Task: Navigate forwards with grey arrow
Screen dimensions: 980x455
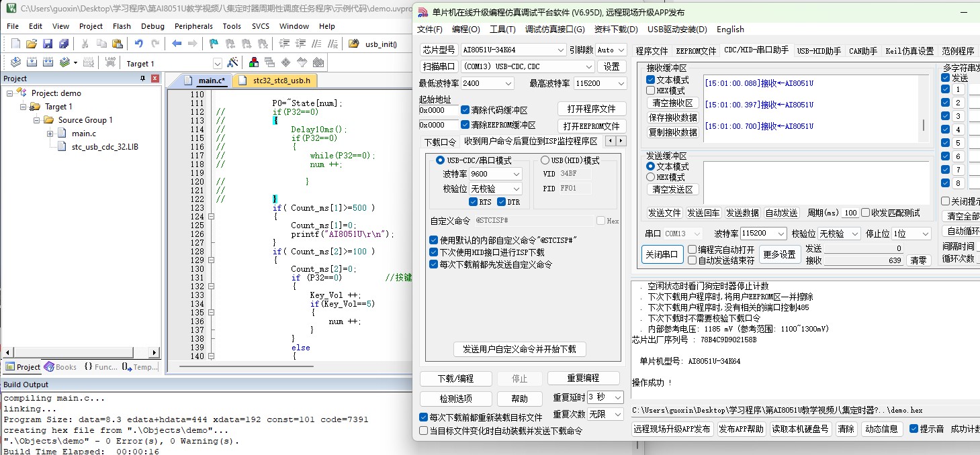Action: point(193,44)
